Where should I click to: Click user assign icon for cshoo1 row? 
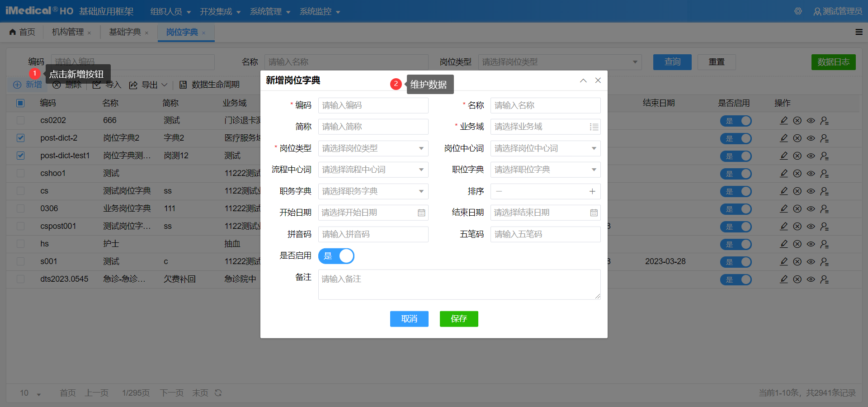pos(825,174)
